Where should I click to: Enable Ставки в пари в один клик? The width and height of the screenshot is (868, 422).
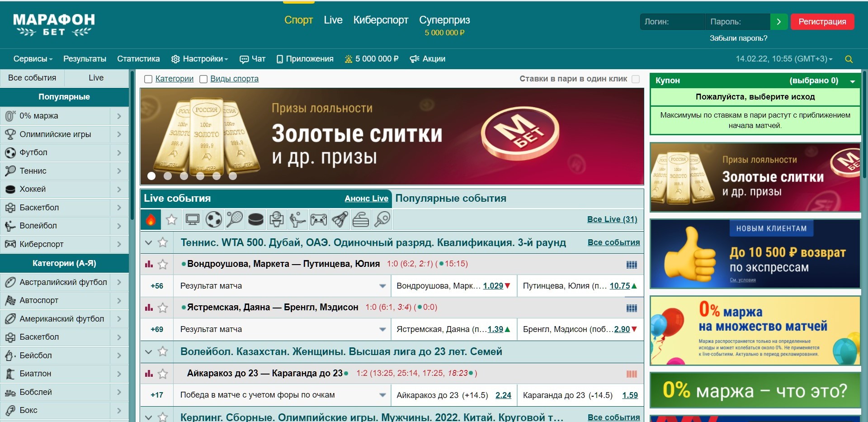click(x=636, y=79)
